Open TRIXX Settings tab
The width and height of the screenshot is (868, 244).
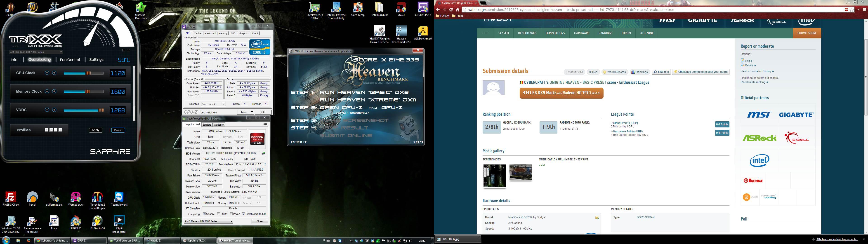pos(96,60)
